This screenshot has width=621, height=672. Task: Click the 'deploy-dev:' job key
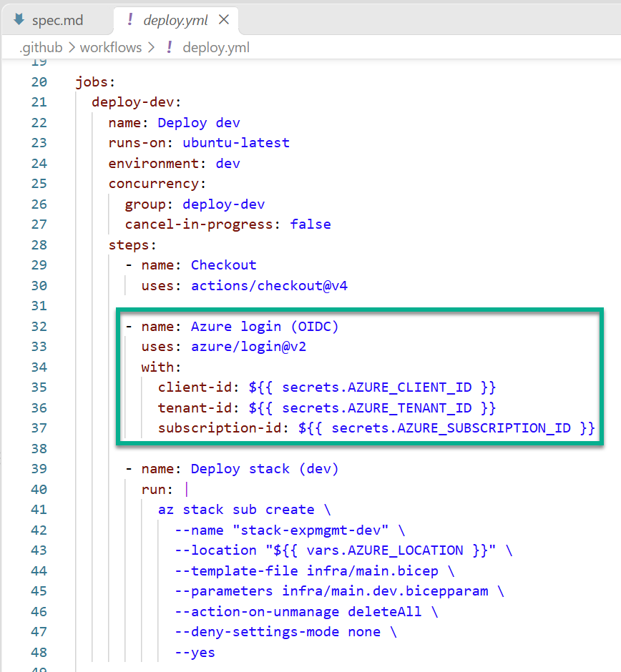point(137,102)
